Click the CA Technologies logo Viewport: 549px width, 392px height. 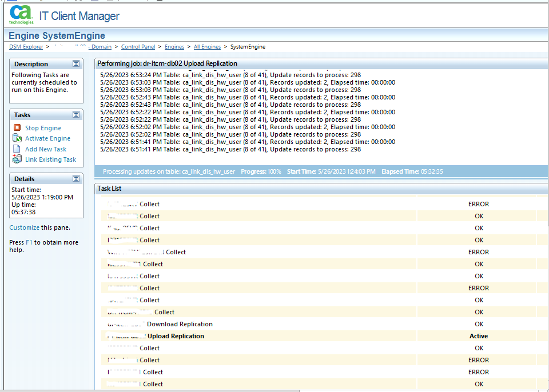pyautogui.click(x=21, y=15)
